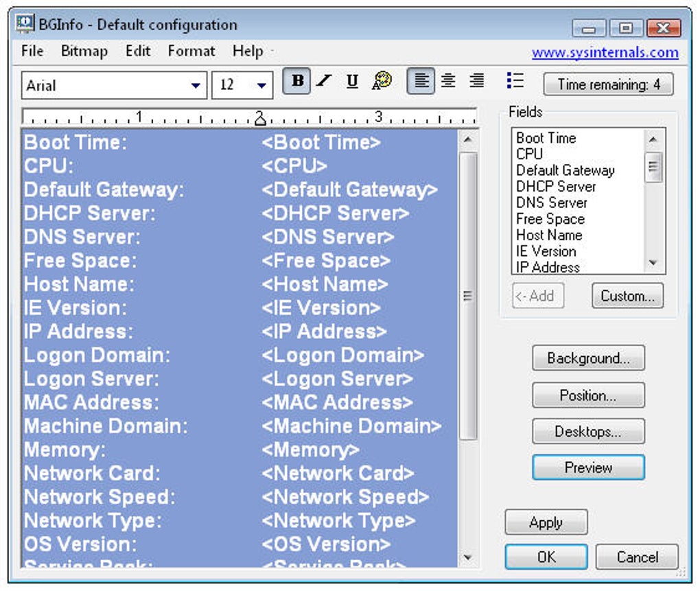The image size is (700, 591).
Task: Click the <OS Version> field in editor
Action: pos(327,544)
